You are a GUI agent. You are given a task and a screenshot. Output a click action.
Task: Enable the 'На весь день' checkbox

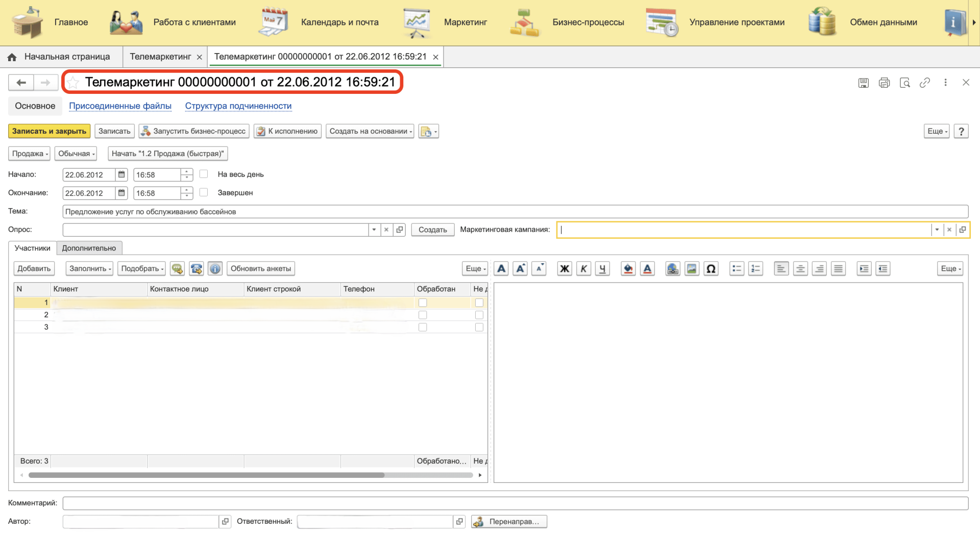pyautogui.click(x=204, y=174)
